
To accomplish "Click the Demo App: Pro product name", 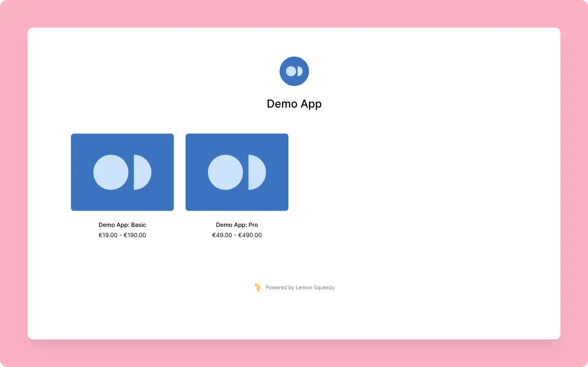I will (x=237, y=225).
